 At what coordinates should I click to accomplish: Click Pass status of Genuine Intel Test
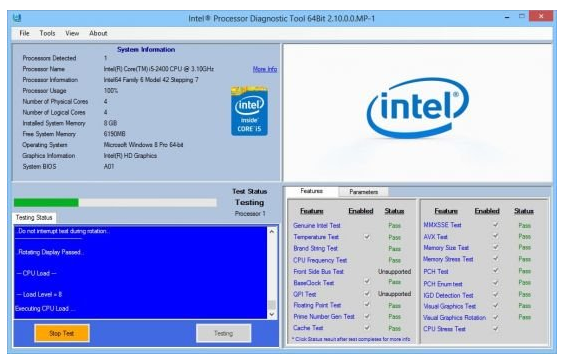tap(394, 225)
